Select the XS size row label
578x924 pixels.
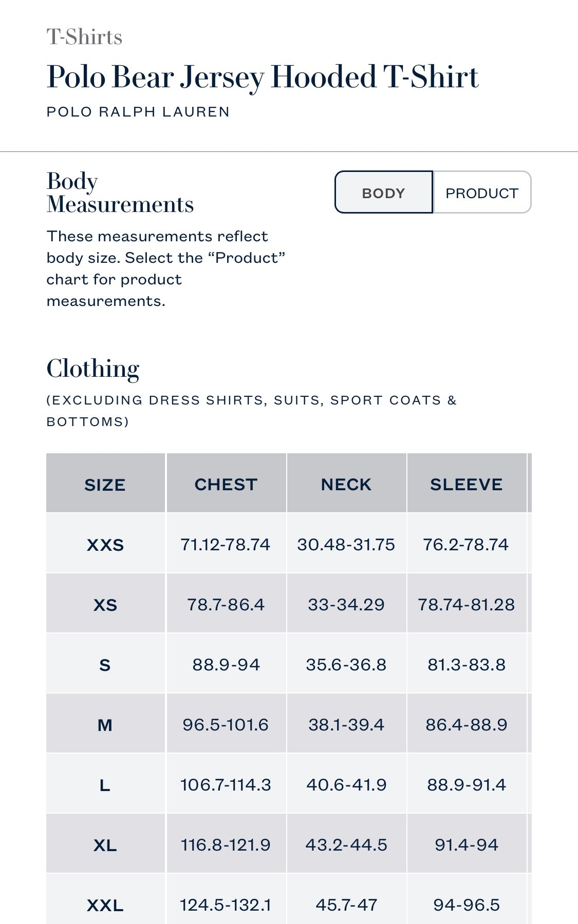click(x=105, y=605)
